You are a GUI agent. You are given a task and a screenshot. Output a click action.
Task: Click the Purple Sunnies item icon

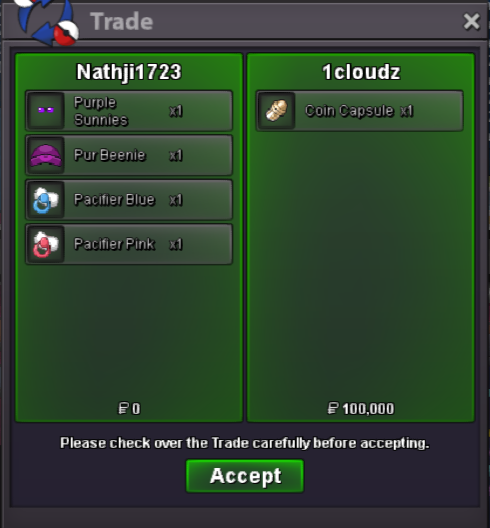pos(46,110)
